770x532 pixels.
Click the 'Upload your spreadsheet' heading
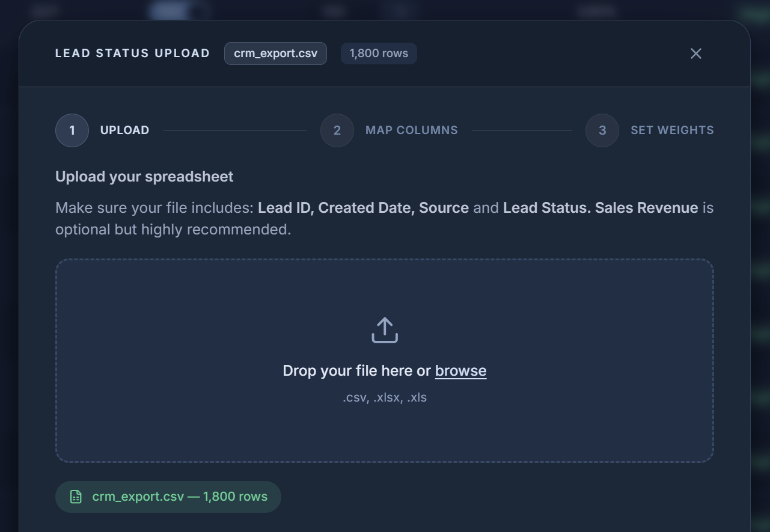[x=144, y=177]
